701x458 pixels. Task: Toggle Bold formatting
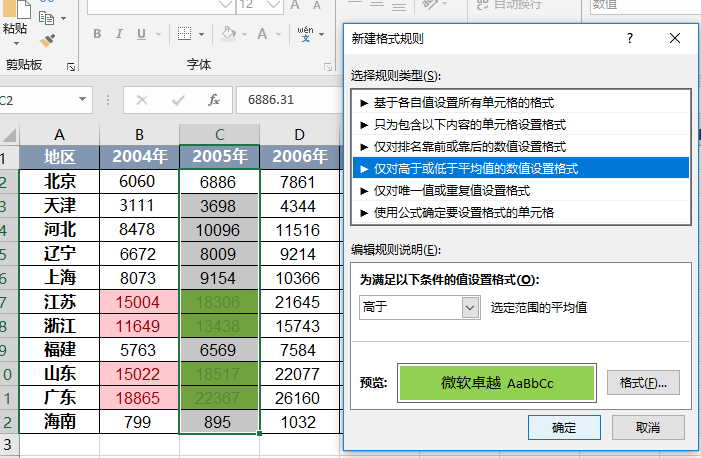click(97, 34)
